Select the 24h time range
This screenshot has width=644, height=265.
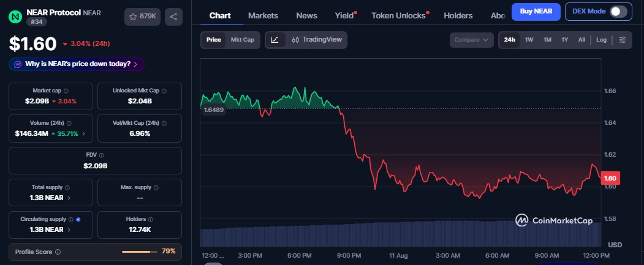click(x=510, y=40)
